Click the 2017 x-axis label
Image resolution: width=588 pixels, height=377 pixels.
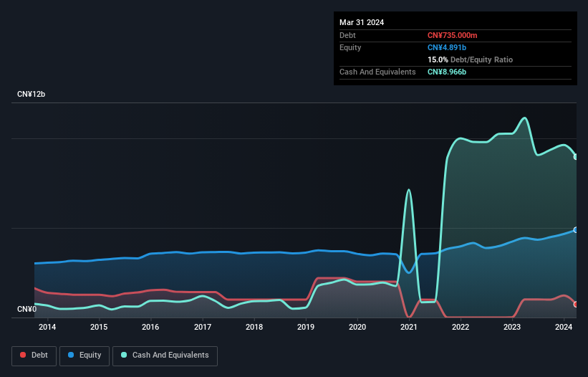click(203, 327)
